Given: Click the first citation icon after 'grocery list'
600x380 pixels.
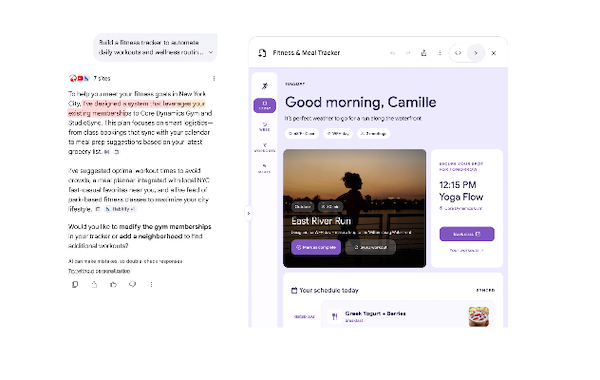Looking at the screenshot, I should (107, 152).
